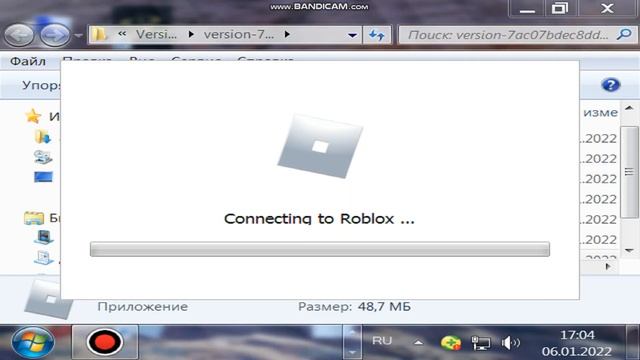Open the address bar history dropdown
640x360 pixels.
click(352, 36)
